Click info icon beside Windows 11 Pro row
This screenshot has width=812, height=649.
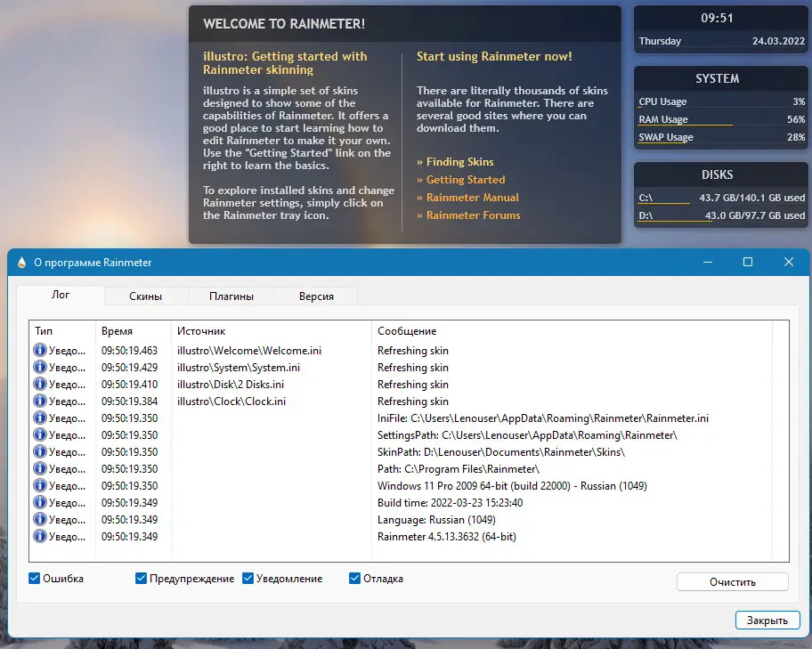coord(40,485)
